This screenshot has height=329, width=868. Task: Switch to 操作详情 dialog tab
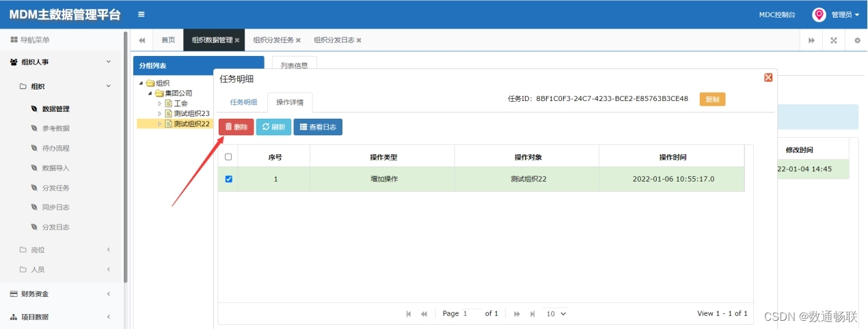290,102
